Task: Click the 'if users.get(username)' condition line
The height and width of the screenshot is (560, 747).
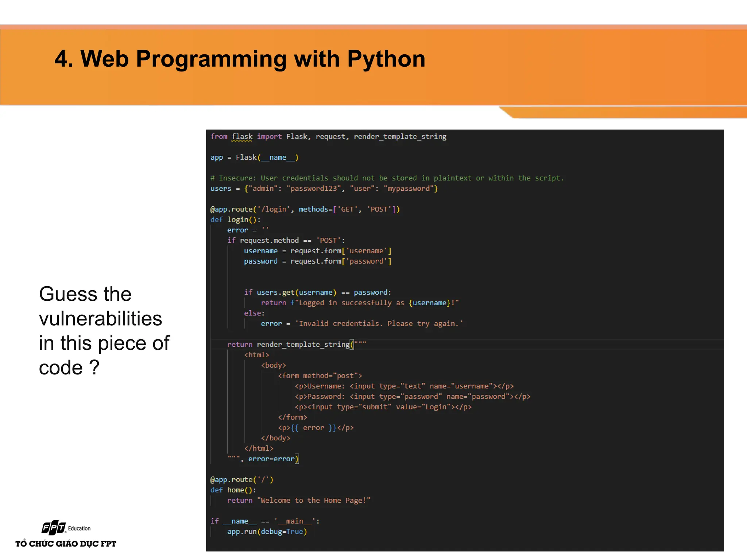Action: 317,292
